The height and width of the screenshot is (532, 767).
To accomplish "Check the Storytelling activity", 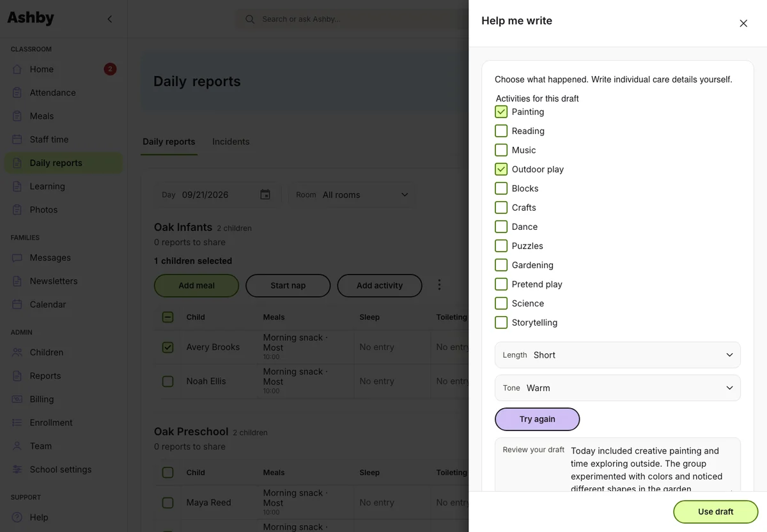I will pyautogui.click(x=501, y=323).
